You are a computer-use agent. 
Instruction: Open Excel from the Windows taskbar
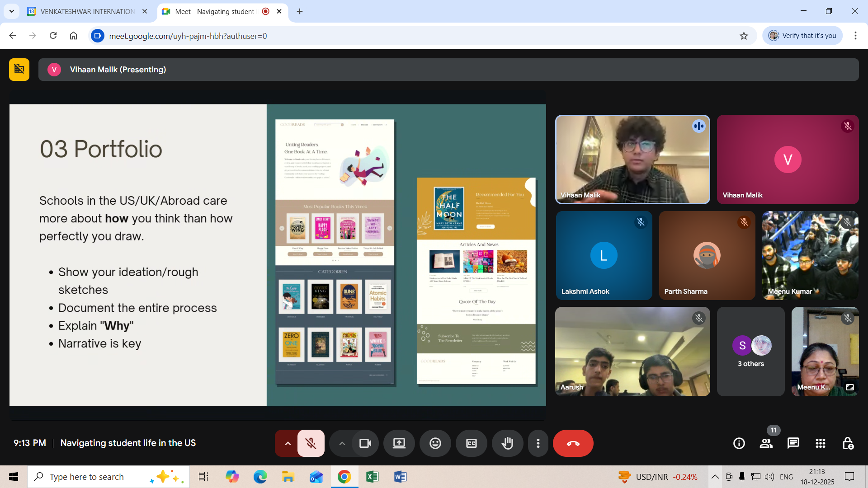[x=372, y=477]
